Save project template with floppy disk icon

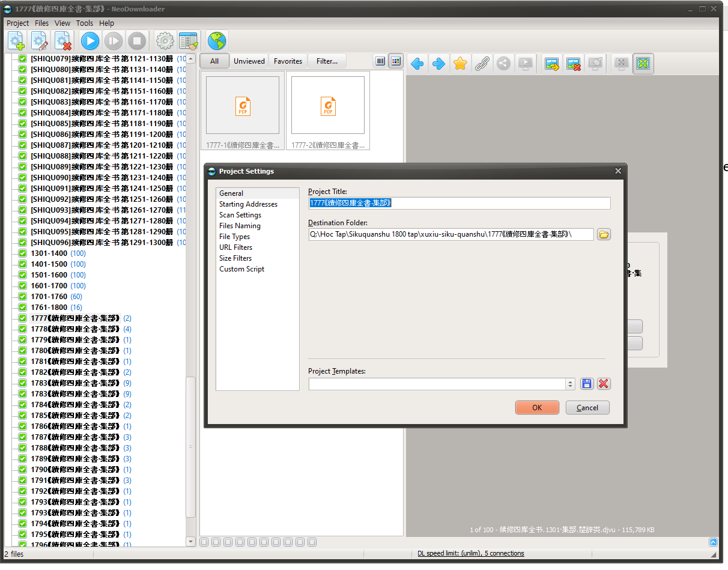point(587,384)
